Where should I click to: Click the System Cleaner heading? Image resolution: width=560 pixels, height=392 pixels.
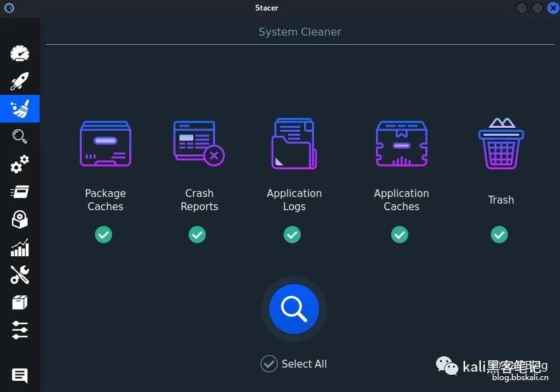(x=300, y=32)
